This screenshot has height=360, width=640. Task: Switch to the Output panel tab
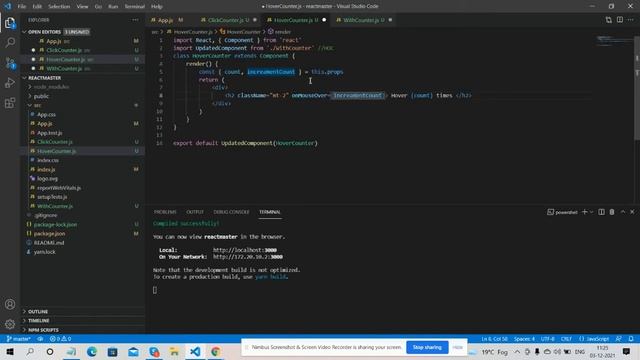click(195, 212)
